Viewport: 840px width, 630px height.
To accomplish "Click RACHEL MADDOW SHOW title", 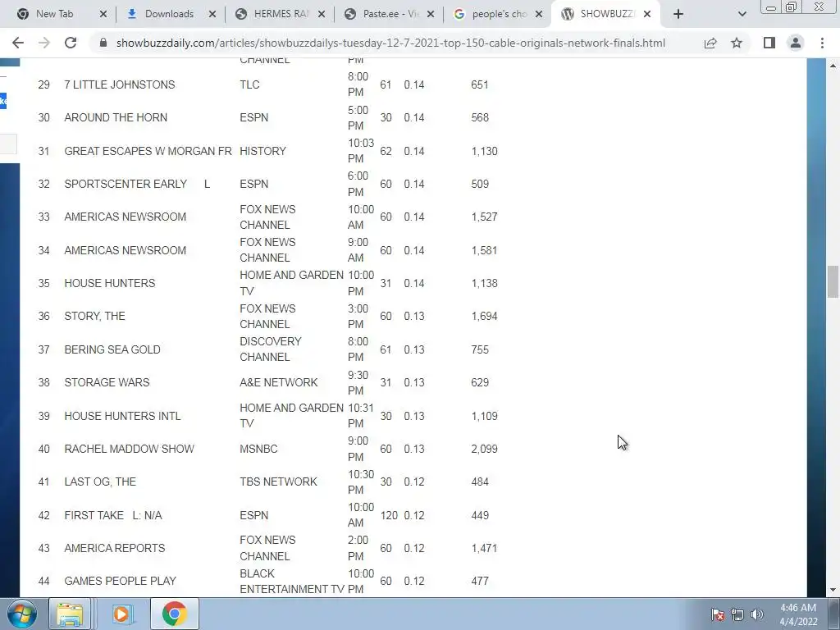I will 129,449.
